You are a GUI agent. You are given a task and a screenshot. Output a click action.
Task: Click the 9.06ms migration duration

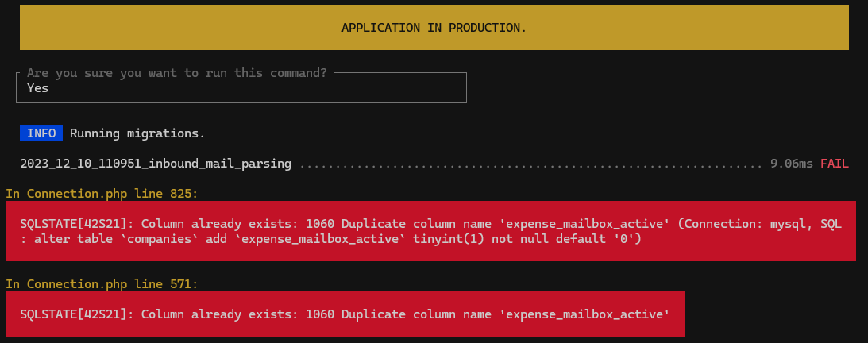point(791,164)
